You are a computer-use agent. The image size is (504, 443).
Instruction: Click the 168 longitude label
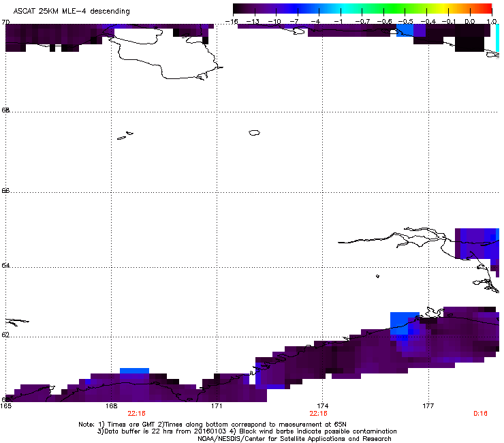[111, 406]
